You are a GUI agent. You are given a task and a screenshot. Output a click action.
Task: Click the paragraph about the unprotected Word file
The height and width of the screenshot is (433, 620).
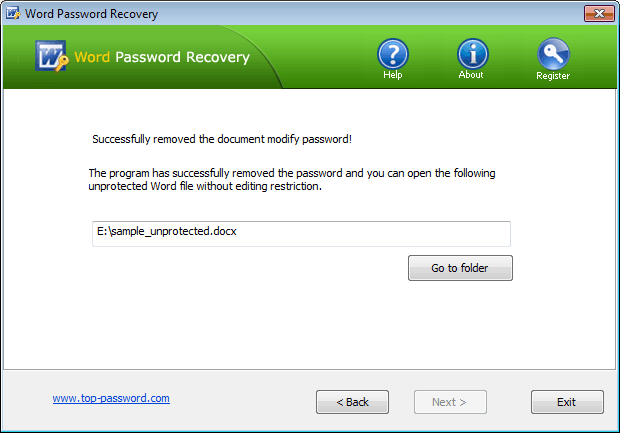(292, 180)
